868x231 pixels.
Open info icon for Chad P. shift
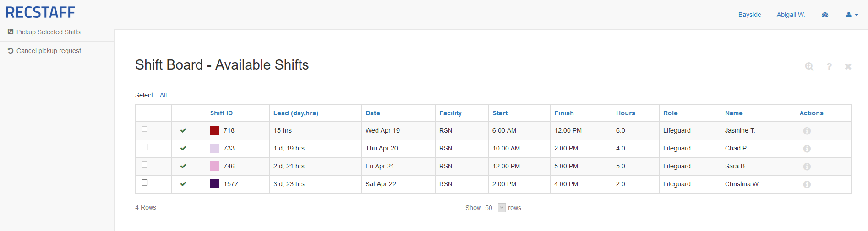(807, 149)
